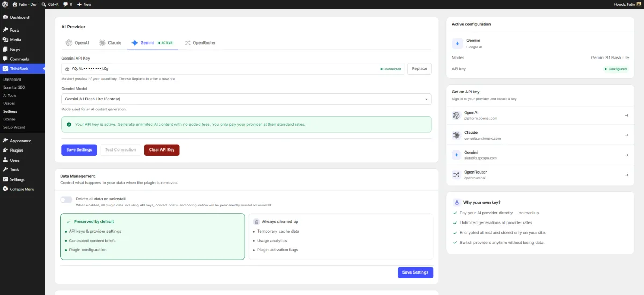Click the Comments icon in sidebar

tap(5, 59)
